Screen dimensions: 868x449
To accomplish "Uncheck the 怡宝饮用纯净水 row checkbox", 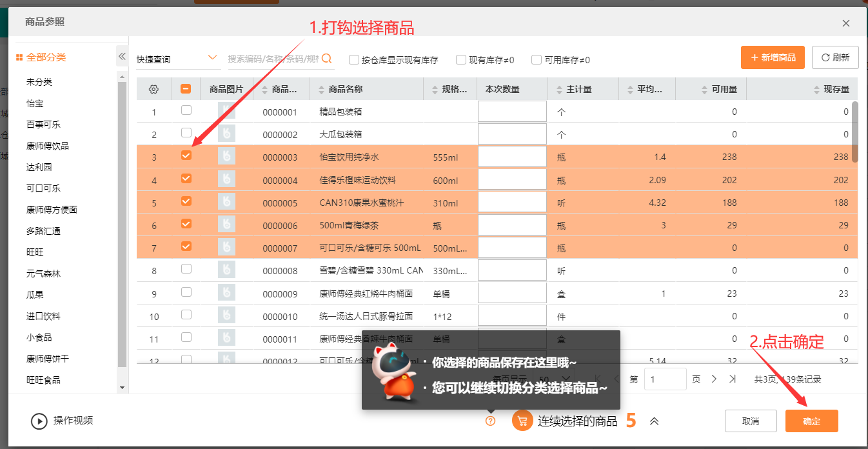I will pos(186,156).
